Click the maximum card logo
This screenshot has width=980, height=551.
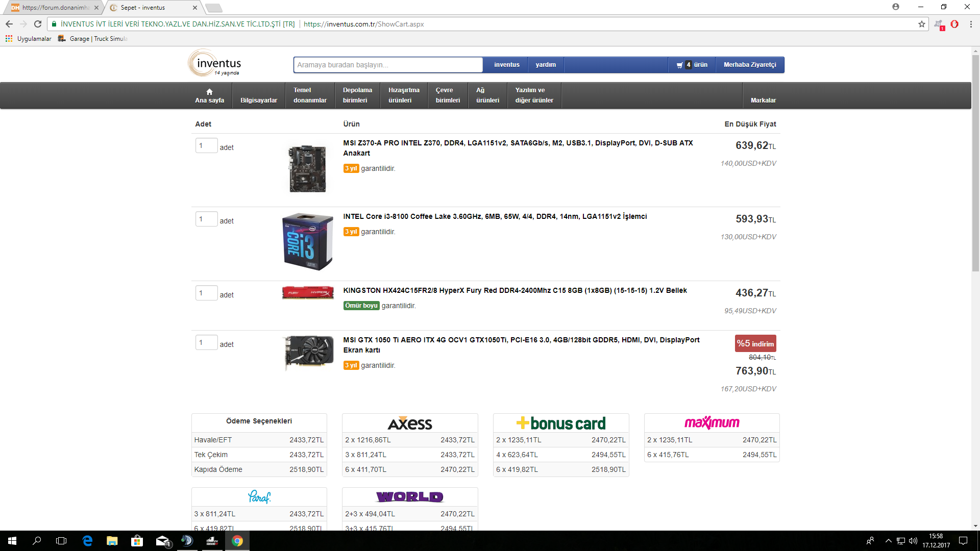point(712,423)
